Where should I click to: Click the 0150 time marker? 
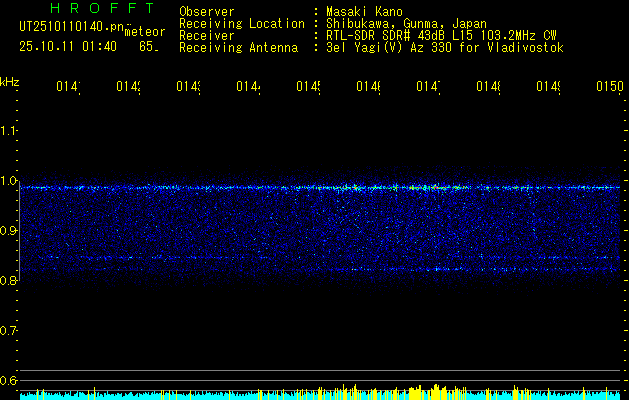[610, 87]
